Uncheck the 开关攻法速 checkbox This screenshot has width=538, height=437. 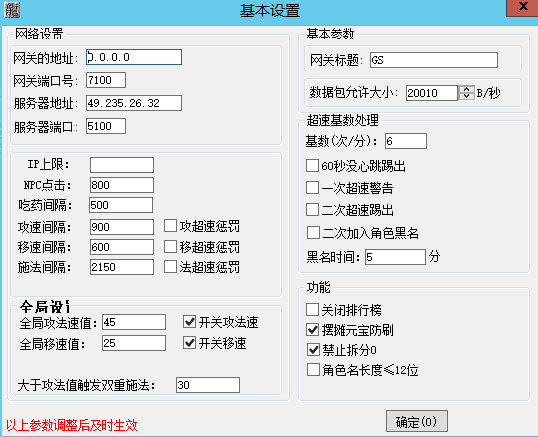pos(189,321)
